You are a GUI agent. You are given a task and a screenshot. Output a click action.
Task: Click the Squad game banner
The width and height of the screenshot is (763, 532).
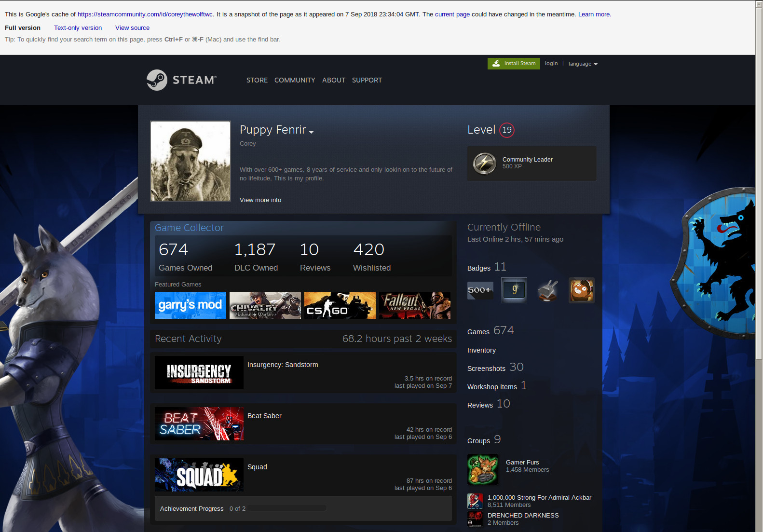click(199, 475)
